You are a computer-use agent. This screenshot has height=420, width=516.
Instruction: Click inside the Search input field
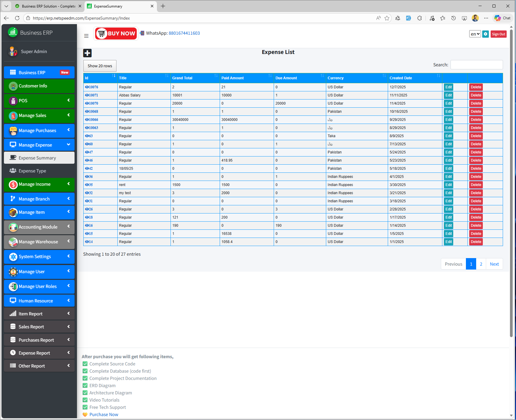(x=476, y=65)
